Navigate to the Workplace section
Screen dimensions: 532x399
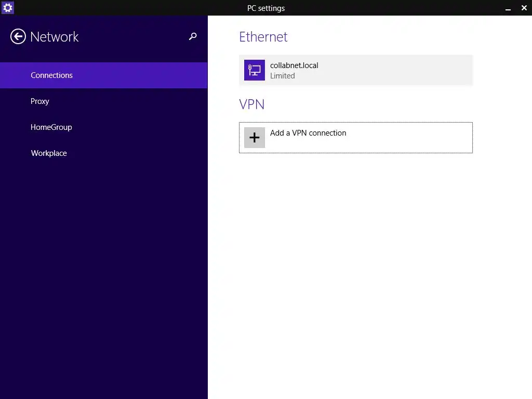[x=49, y=153]
